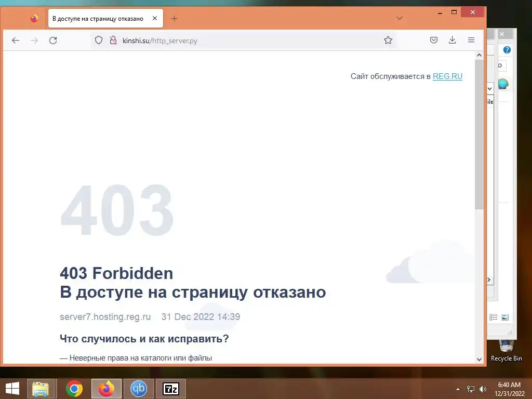Open the Recycle Bin desktop icon
The height and width of the screenshot is (399, 532).
(506, 351)
